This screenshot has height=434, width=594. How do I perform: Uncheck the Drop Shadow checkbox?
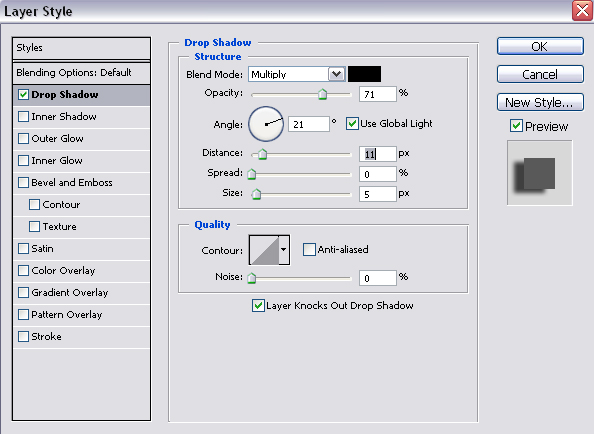click(x=23, y=94)
